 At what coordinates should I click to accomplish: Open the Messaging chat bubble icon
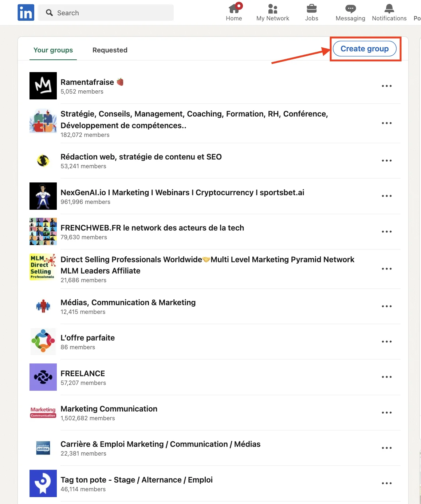[350, 8]
